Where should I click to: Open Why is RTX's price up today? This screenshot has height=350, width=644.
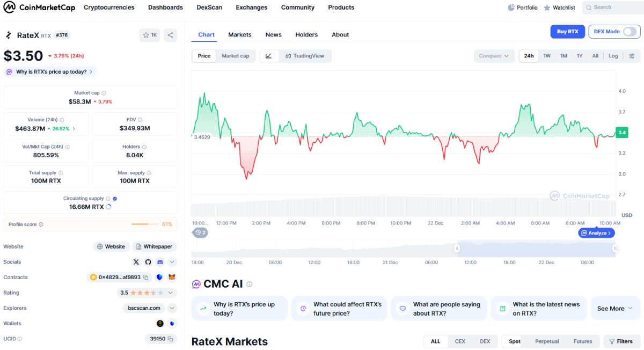(x=50, y=71)
